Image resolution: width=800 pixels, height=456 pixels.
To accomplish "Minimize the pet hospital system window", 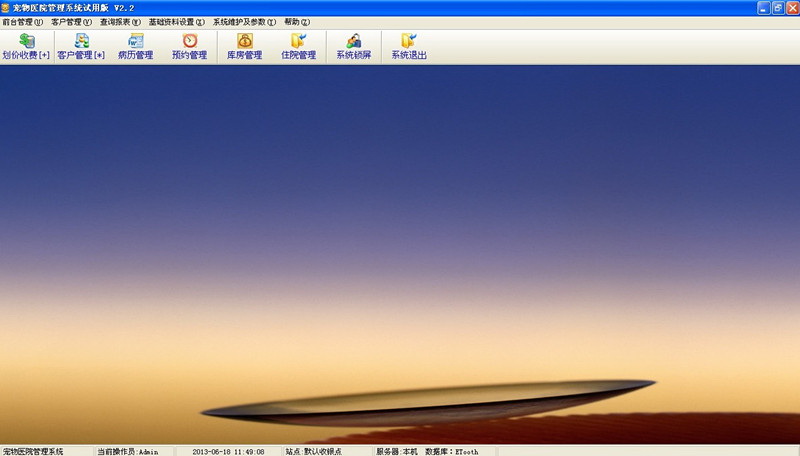I will pyautogui.click(x=762, y=7).
